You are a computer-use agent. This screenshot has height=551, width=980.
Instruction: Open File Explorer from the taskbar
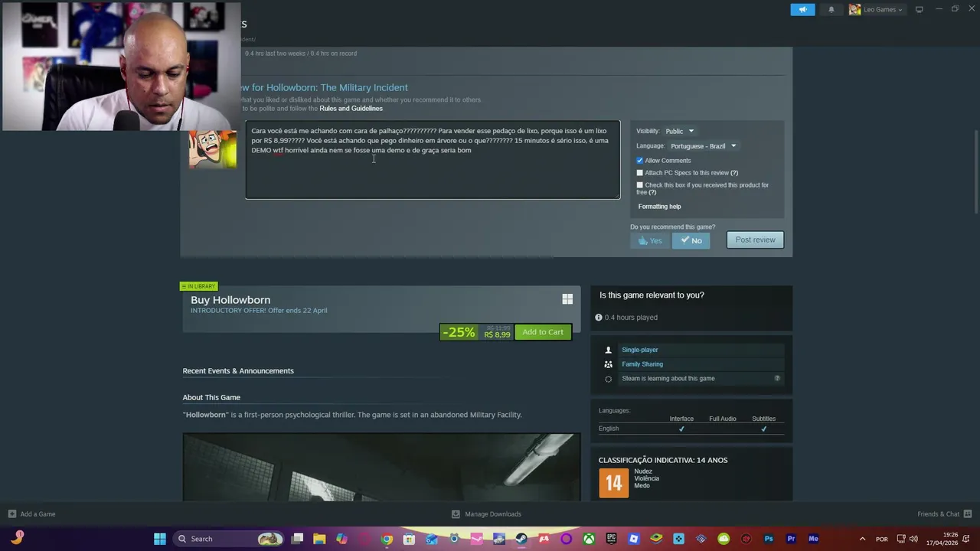319,539
